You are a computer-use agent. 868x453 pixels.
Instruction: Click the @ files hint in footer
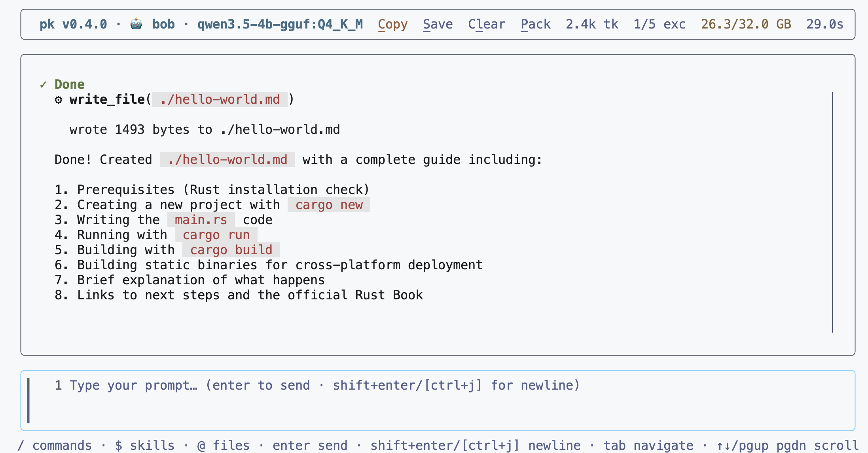pyautogui.click(x=224, y=445)
